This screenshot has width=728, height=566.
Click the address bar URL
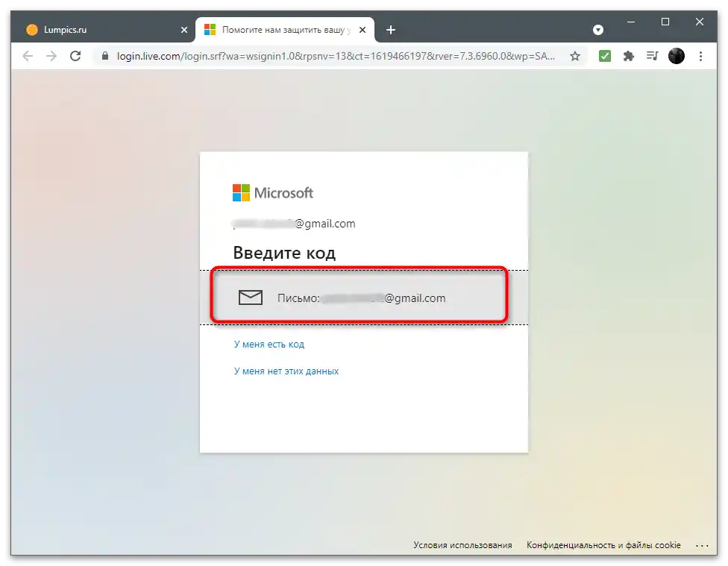335,56
